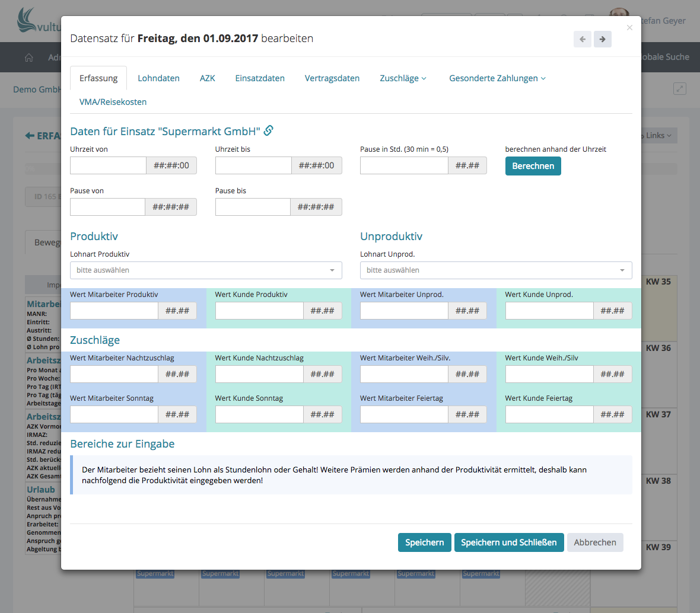Click the home icon in navigation bar
The height and width of the screenshot is (613, 700).
pyautogui.click(x=28, y=58)
